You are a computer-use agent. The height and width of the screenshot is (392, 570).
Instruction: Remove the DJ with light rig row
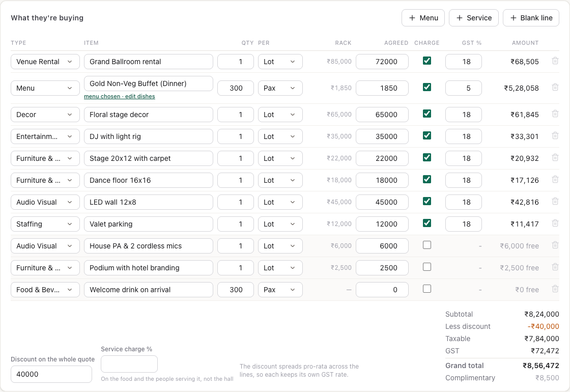click(x=555, y=135)
